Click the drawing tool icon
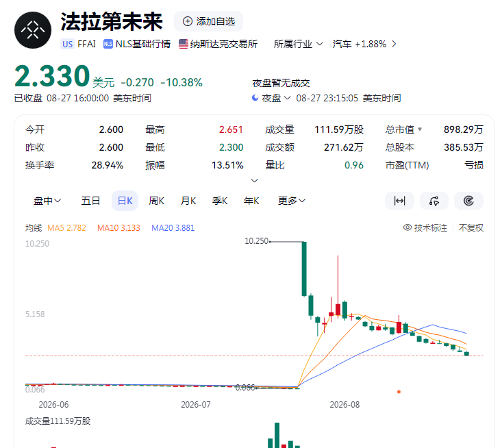This screenshot has width=502, height=448. [434, 201]
